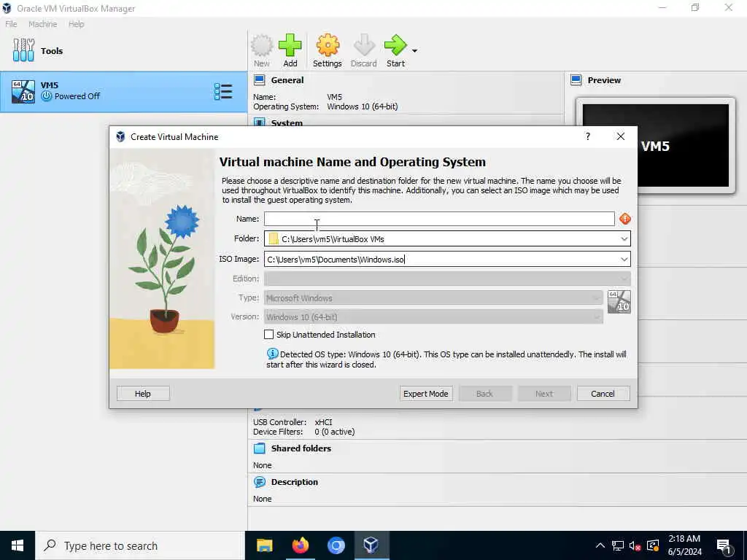Click into the Name input field
Screen dimensions: 747x560
[x=439, y=219]
